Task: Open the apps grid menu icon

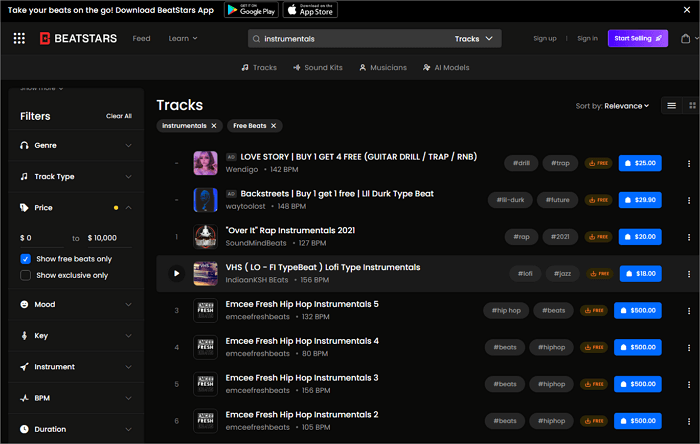Action: 19,38
